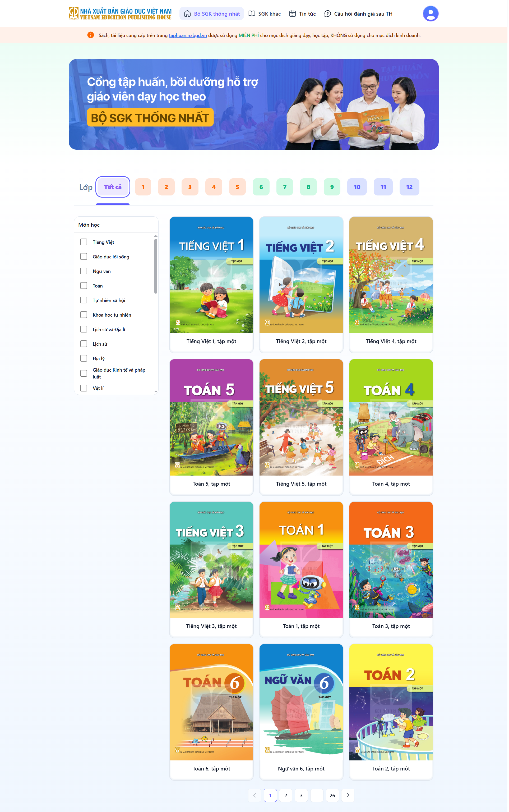Go to the Tin tức section
509x812 pixels.
tap(302, 13)
